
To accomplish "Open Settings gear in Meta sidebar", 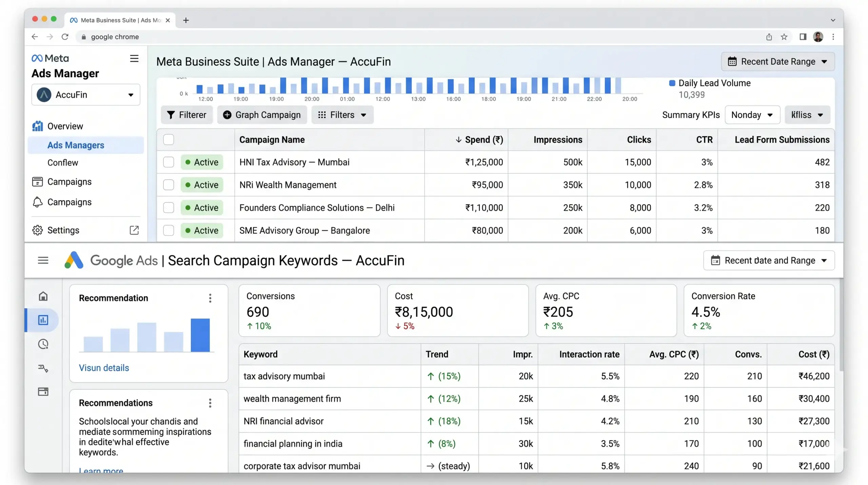I will [38, 230].
